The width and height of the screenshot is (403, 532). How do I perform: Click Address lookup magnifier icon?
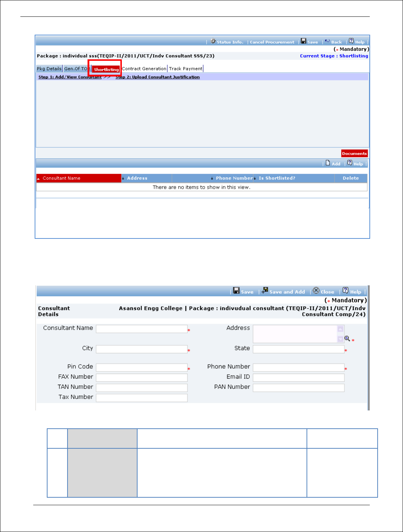click(347, 339)
